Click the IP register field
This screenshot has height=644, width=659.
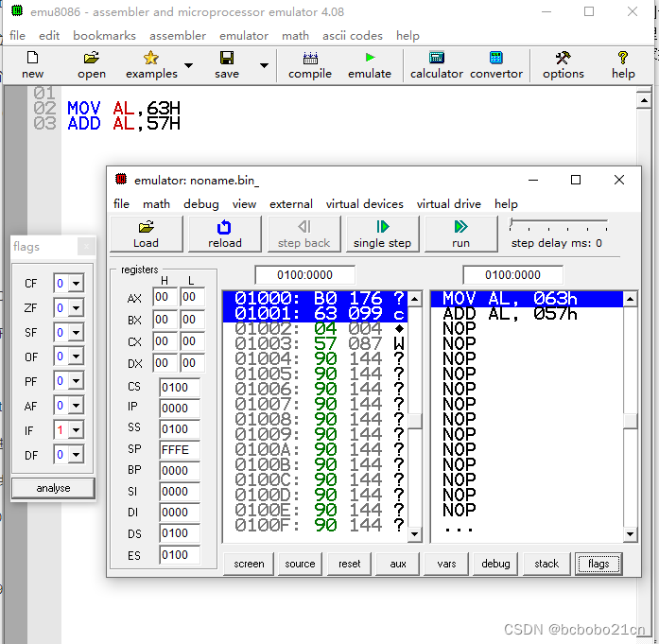pyautogui.click(x=179, y=408)
